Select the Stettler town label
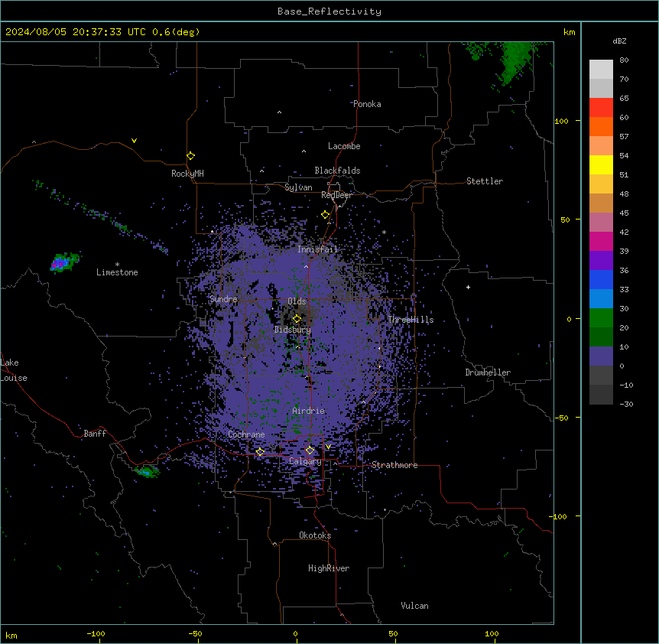 click(485, 181)
